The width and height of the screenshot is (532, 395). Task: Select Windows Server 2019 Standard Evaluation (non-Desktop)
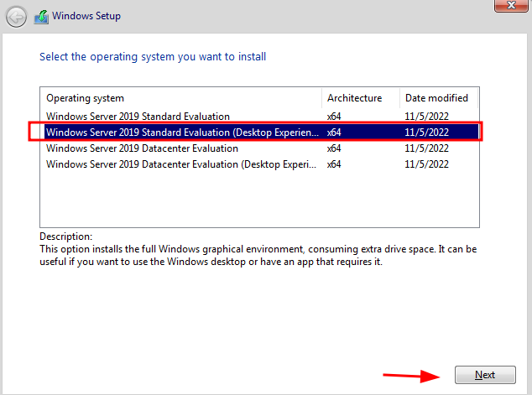[x=259, y=117]
